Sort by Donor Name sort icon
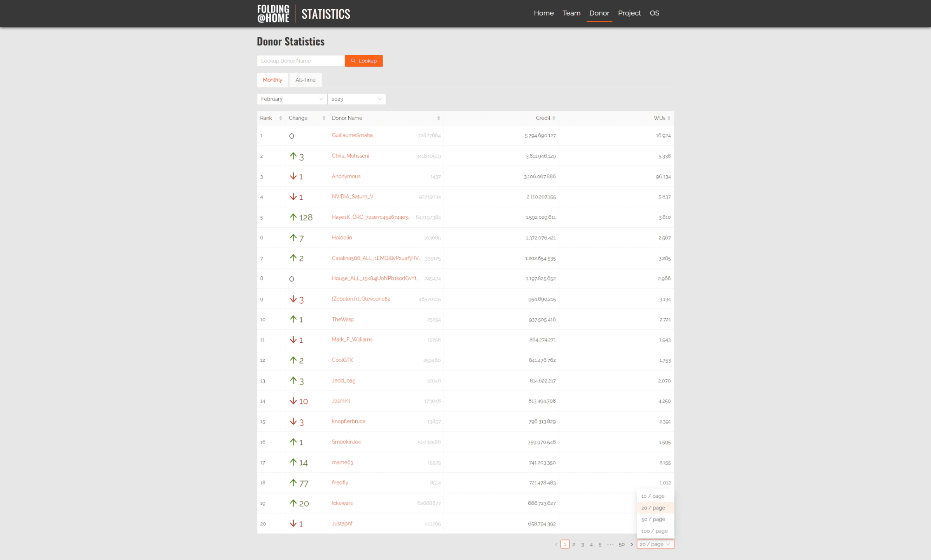 coord(438,118)
